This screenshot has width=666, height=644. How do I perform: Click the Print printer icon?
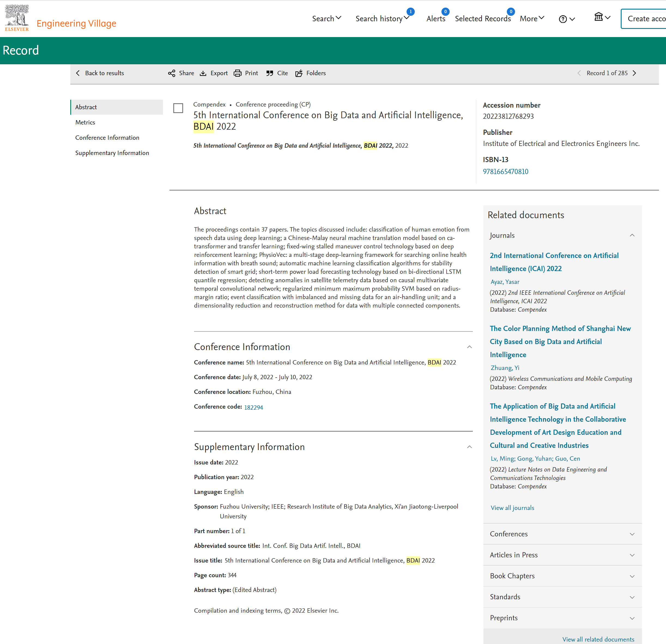click(238, 73)
